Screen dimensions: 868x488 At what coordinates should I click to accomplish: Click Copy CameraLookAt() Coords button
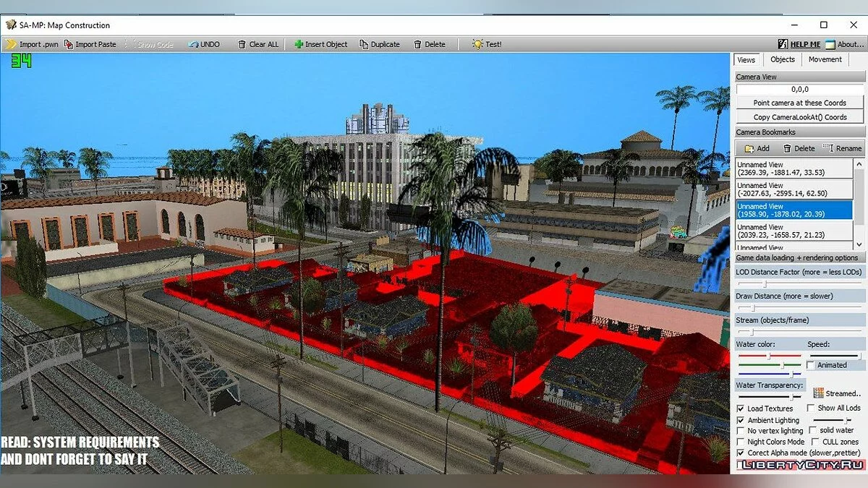tap(799, 117)
